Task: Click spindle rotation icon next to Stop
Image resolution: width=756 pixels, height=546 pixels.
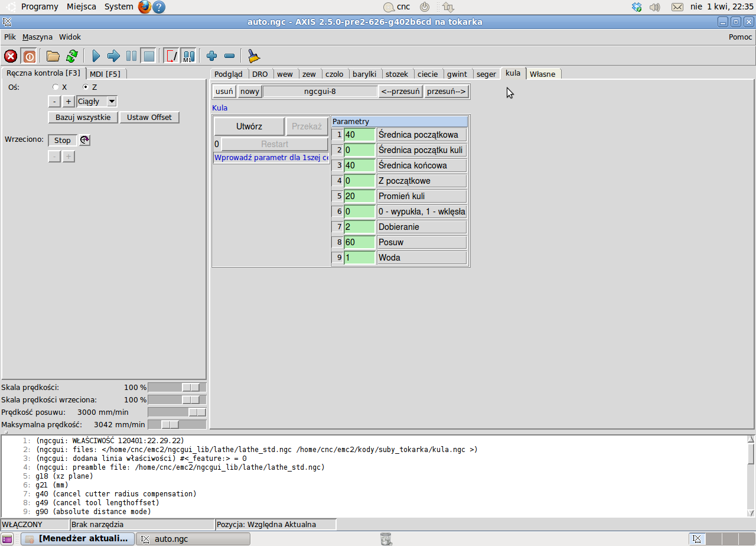Action: click(85, 140)
